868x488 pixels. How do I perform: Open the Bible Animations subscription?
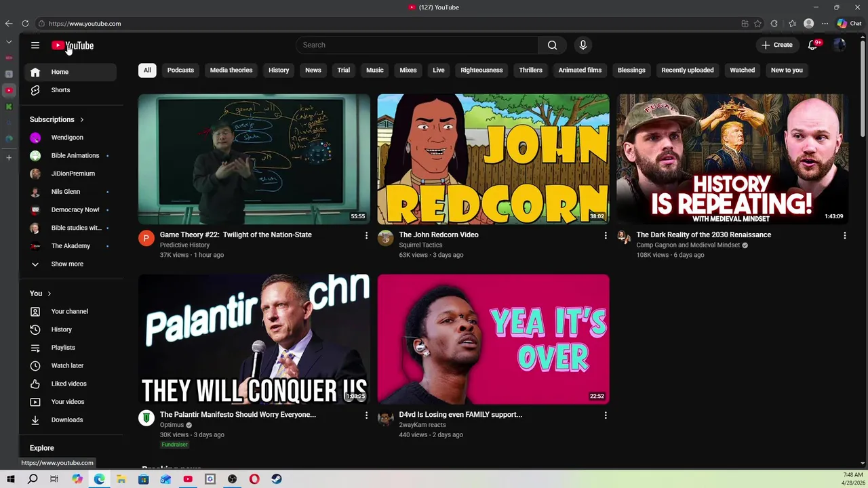pyautogui.click(x=71, y=156)
